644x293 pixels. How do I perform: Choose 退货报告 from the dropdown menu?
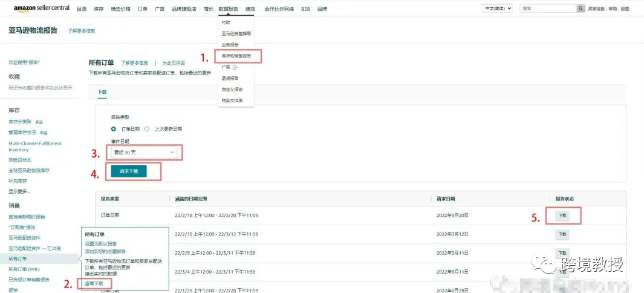pos(230,78)
